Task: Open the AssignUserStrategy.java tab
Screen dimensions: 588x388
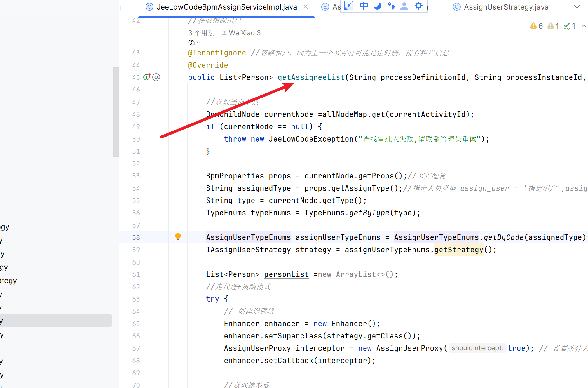Action: [506, 7]
